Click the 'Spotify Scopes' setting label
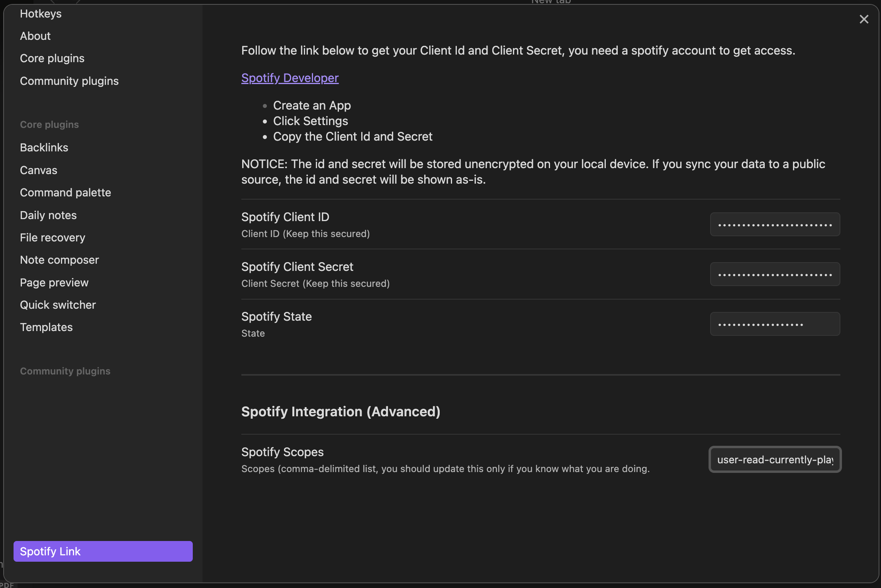 tap(282, 452)
